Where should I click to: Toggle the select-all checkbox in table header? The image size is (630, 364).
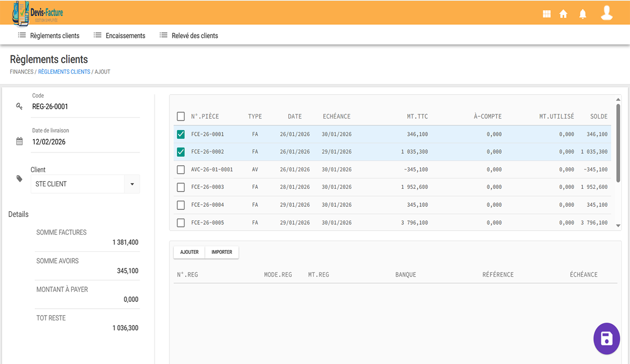tap(181, 116)
